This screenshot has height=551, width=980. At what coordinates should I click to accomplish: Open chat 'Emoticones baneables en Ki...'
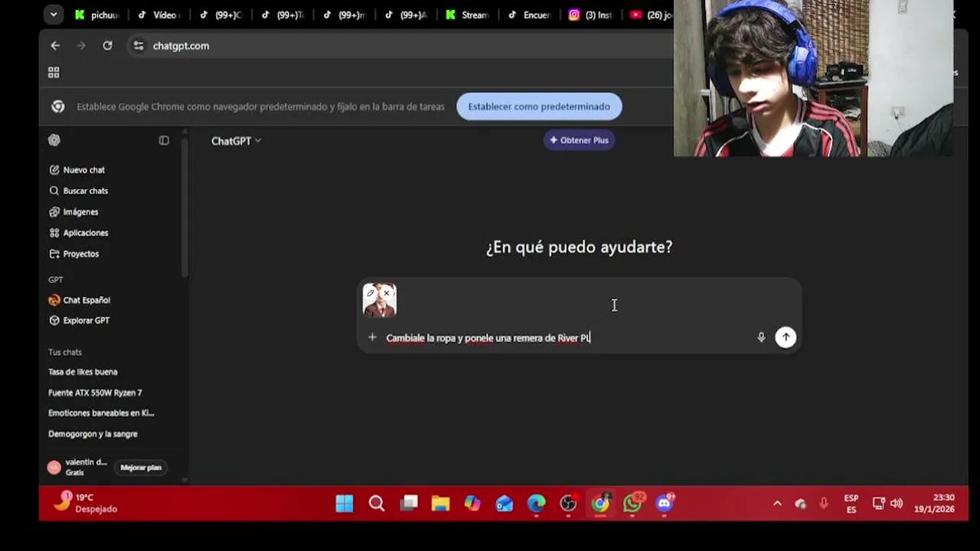click(101, 413)
